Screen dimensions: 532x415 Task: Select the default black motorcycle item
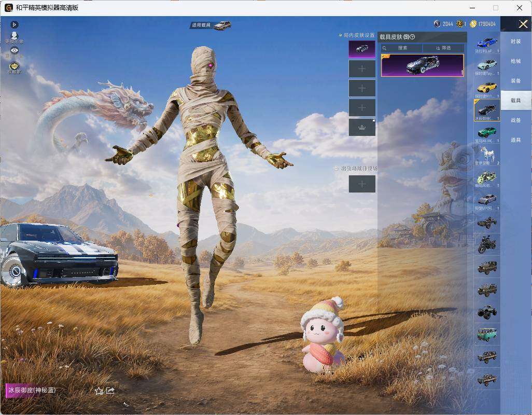click(487, 244)
